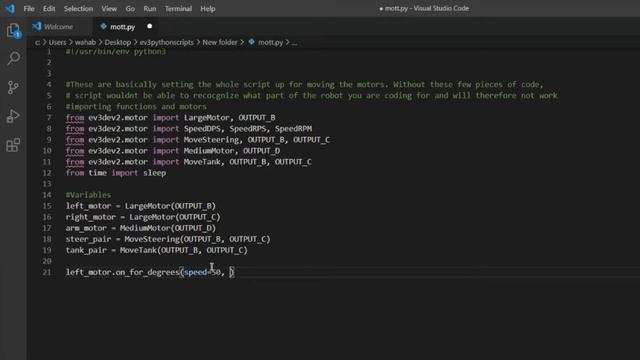Click the mott.py breadcrumb segment

270,42
